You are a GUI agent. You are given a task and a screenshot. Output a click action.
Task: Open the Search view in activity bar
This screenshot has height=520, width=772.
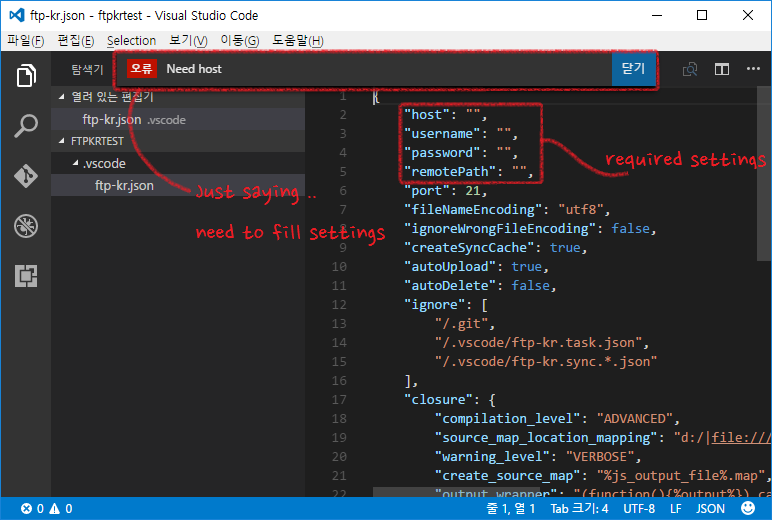tap(26, 126)
